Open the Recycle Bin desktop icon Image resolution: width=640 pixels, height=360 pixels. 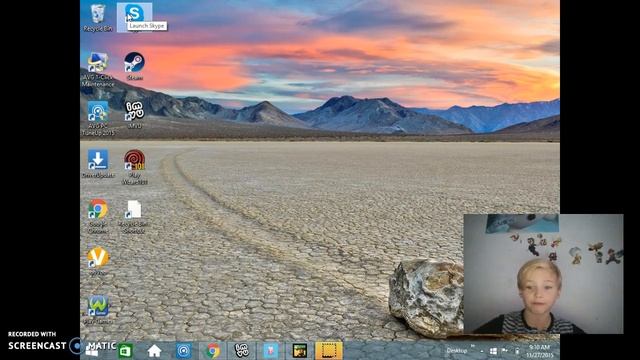(98, 18)
